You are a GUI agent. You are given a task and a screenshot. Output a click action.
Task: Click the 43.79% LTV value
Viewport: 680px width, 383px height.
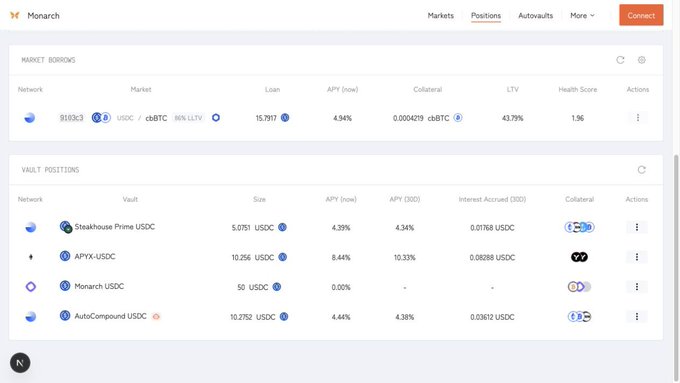[x=513, y=118]
